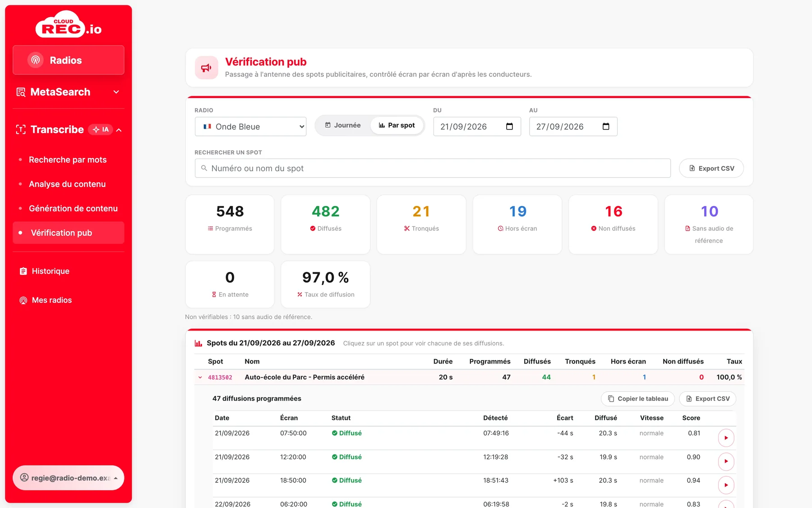Open the Radio Onde Bleue dropdown
Viewport: 812px width, 508px height.
[x=250, y=126]
